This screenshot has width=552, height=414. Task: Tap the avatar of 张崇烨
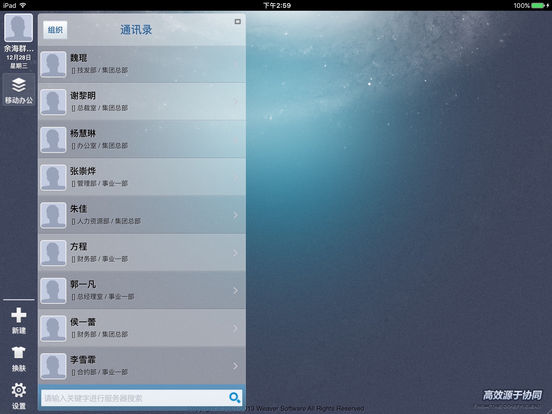point(53,177)
